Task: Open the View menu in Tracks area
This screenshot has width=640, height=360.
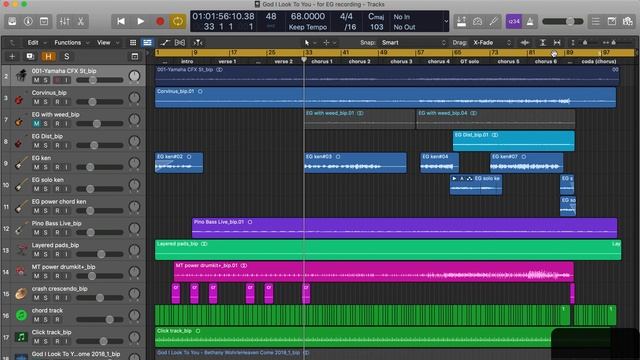Action: pos(103,42)
